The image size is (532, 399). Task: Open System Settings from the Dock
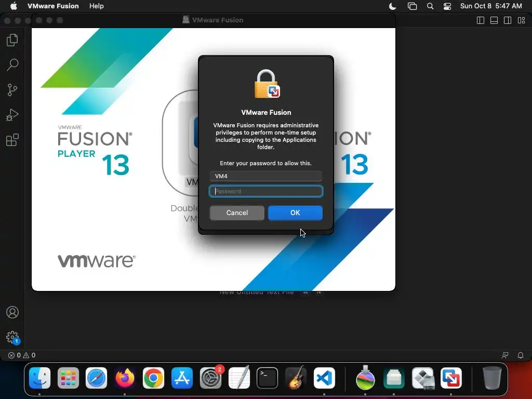pyautogui.click(x=210, y=378)
